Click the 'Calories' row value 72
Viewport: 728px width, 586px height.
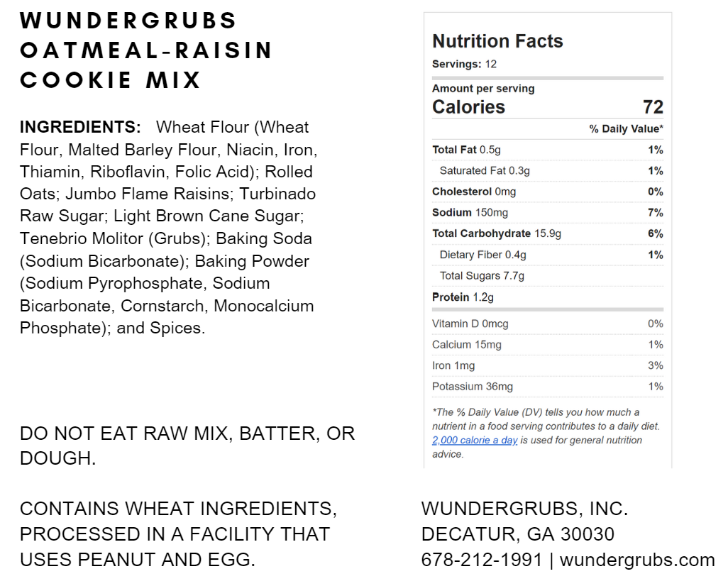coord(652,107)
